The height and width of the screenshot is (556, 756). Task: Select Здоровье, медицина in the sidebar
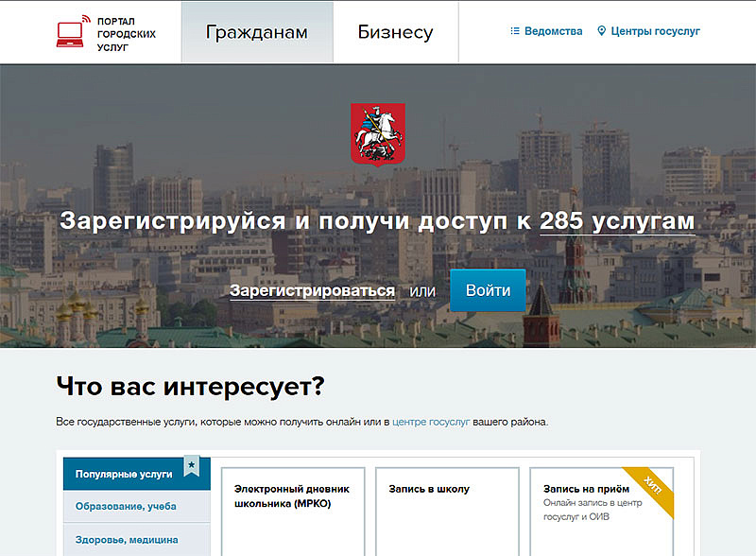127,540
